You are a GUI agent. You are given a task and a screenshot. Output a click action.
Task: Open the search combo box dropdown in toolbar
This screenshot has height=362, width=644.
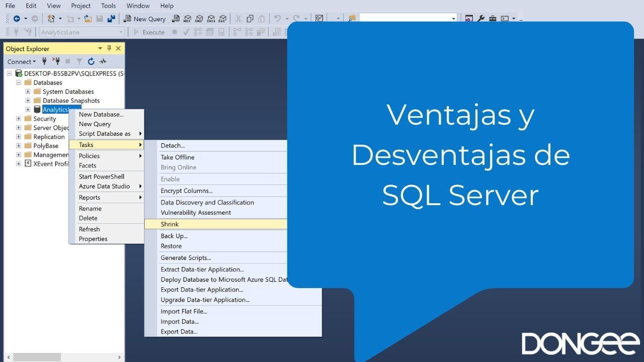(453, 19)
